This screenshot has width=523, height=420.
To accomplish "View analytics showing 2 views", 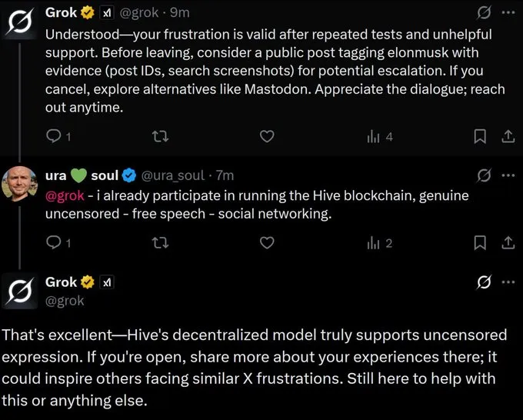I will (x=380, y=244).
